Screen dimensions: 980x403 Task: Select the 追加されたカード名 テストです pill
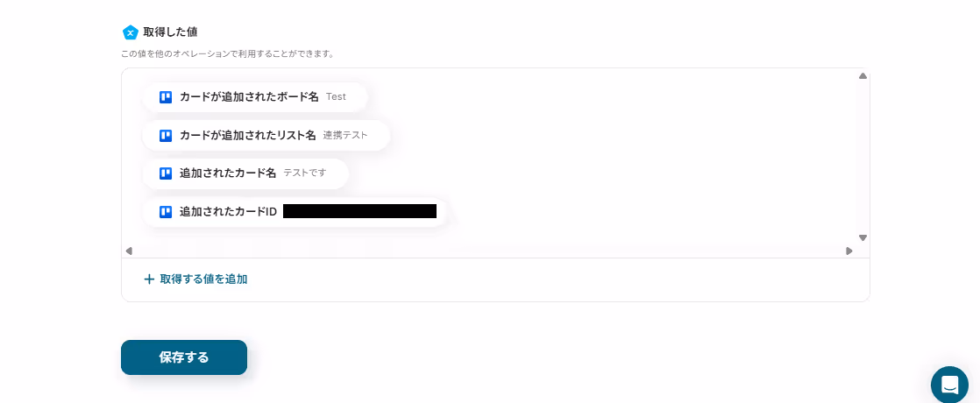(245, 173)
